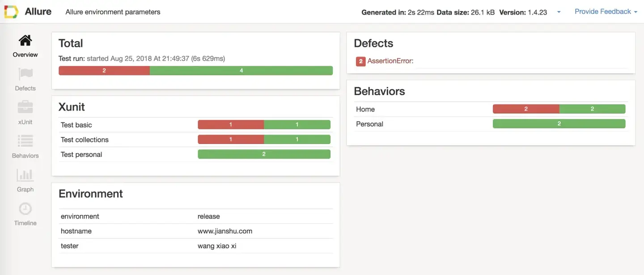Open the Graph chart icon
644x275 pixels.
click(25, 175)
